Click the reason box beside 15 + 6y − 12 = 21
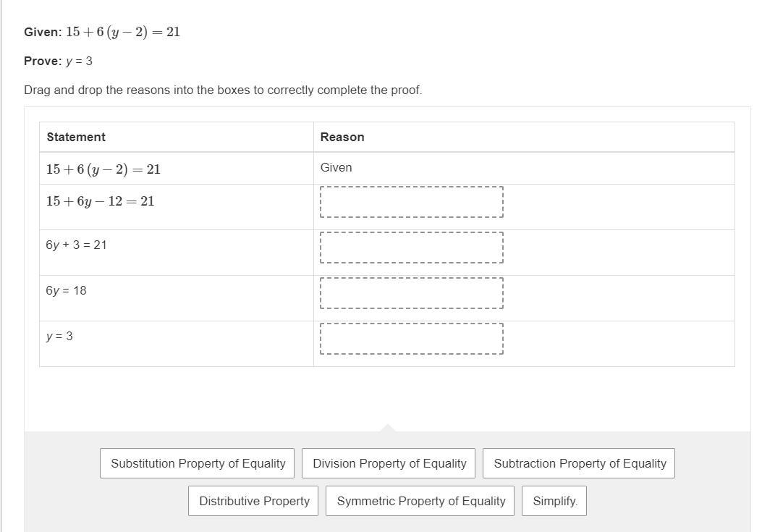Screen dimensions: 762x532 [x=411, y=202]
